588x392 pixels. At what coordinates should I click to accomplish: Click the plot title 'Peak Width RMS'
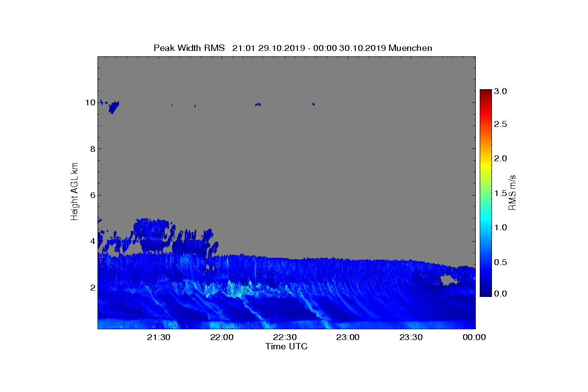tap(189, 48)
